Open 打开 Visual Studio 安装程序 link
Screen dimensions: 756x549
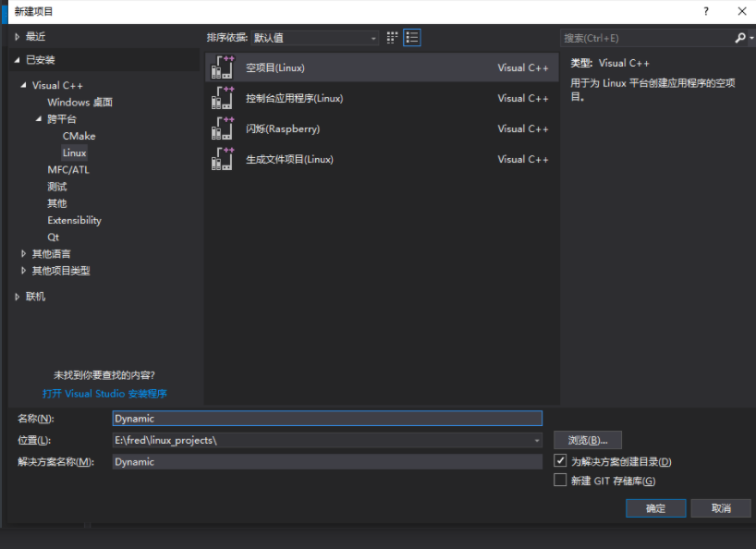104,394
